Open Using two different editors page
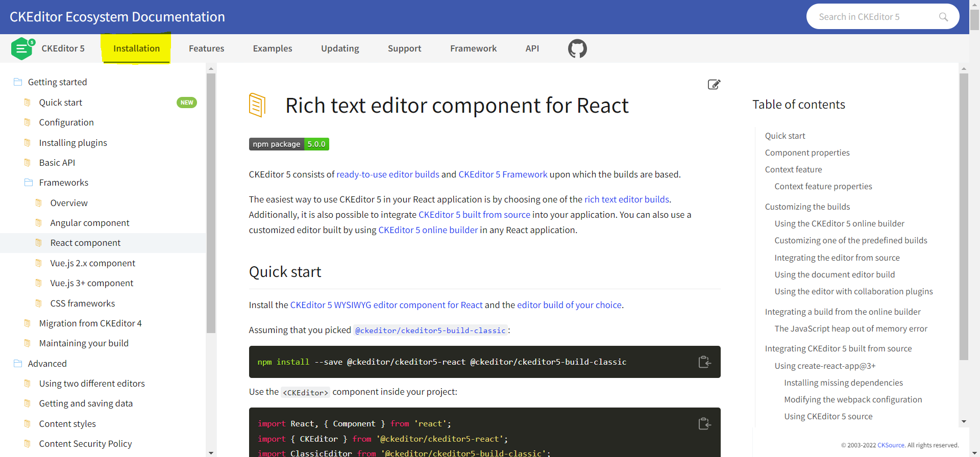 pyautogui.click(x=92, y=384)
